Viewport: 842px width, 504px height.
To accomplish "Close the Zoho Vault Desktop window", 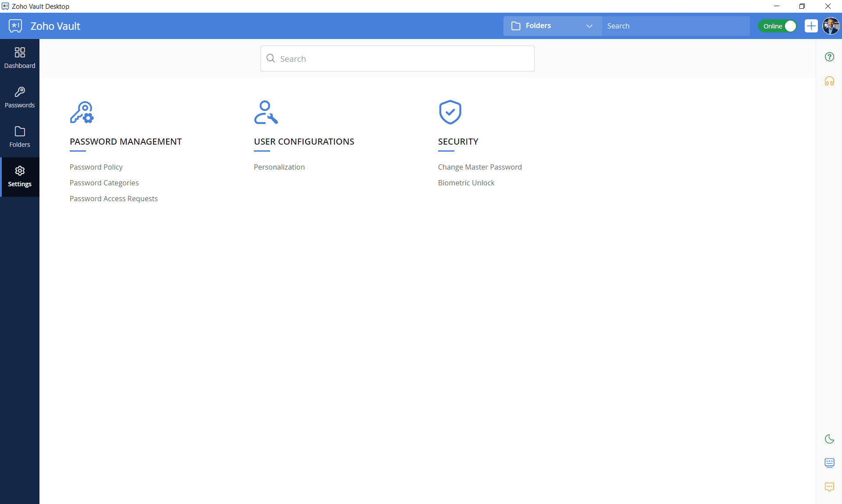I will pyautogui.click(x=828, y=6).
